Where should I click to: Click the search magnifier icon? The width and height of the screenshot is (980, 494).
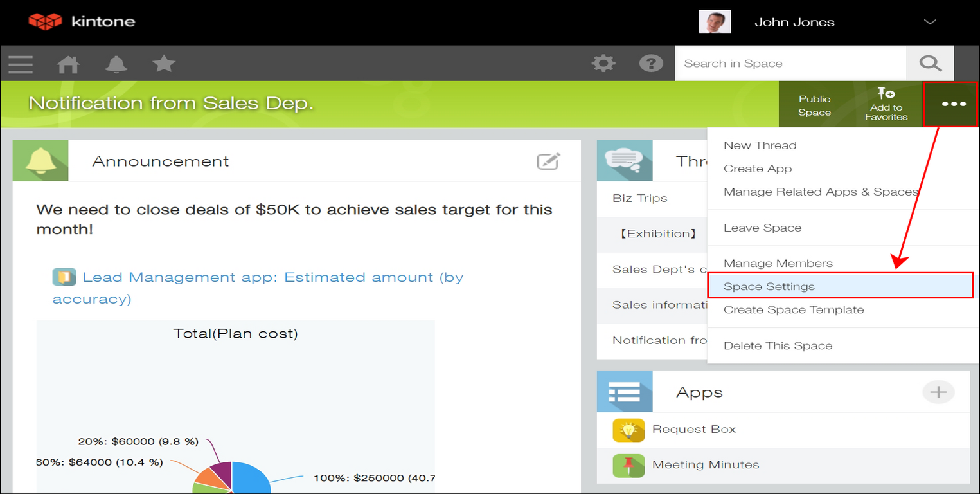pyautogui.click(x=929, y=64)
